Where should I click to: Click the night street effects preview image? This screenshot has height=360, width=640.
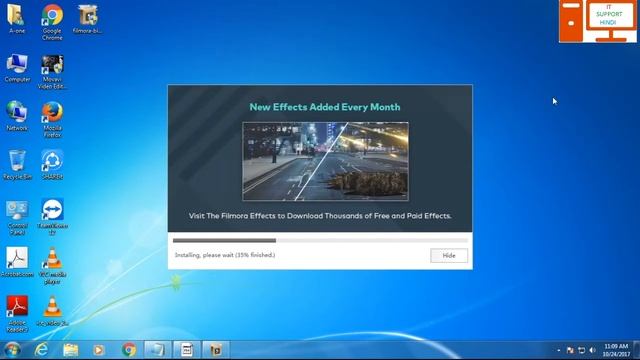[325, 161]
